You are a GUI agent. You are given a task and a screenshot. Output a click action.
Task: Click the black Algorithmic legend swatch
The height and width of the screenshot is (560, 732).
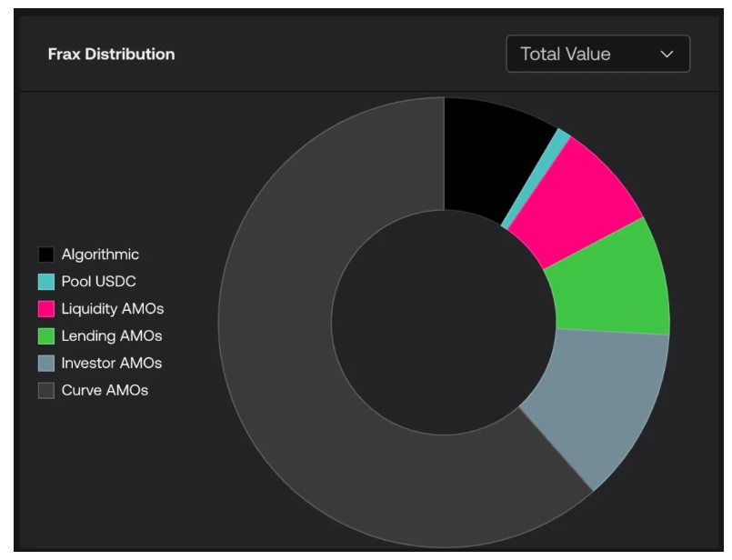click(45, 255)
